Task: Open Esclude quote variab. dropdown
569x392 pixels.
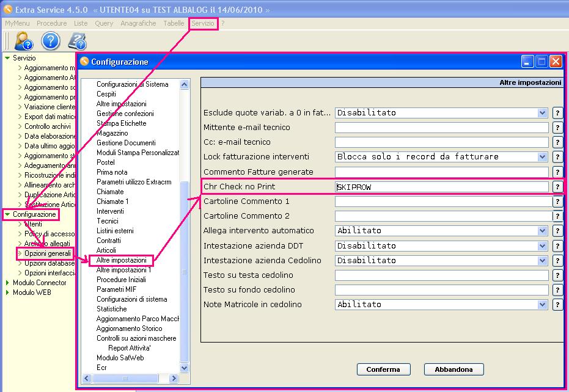Action: (542, 113)
